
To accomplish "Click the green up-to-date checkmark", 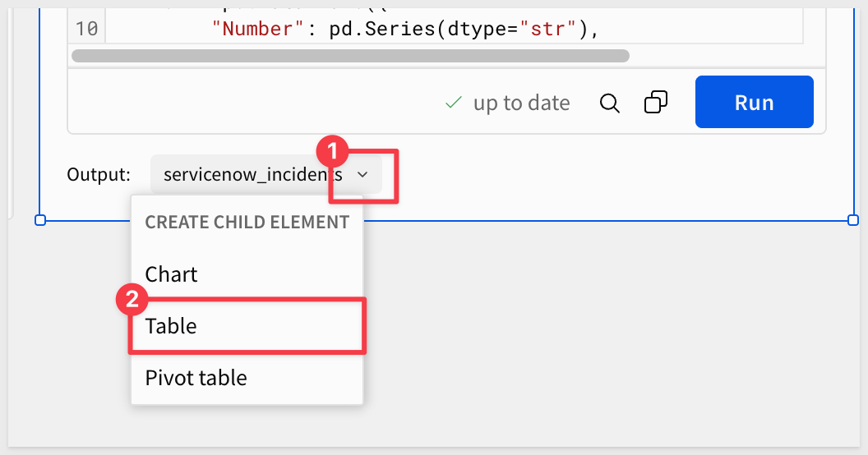I will [452, 103].
